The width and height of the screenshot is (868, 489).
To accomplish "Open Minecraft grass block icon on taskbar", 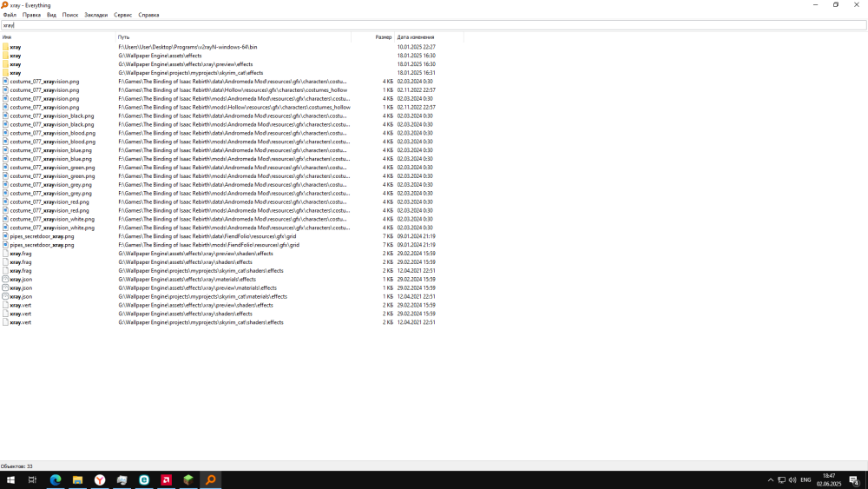I will (x=188, y=480).
